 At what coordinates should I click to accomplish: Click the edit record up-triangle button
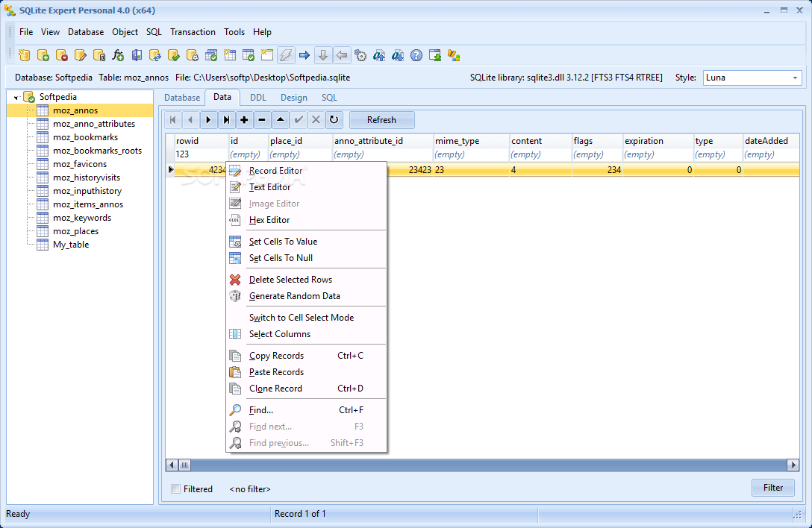(x=280, y=120)
